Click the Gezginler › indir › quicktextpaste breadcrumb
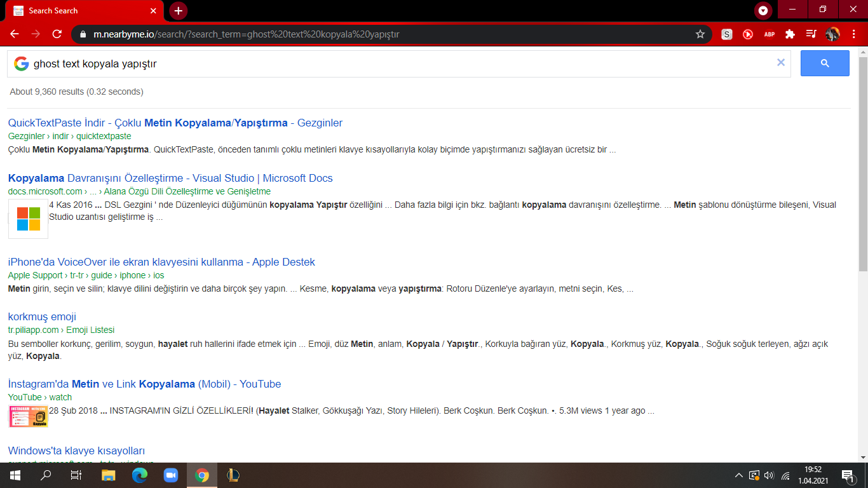 pos(70,136)
